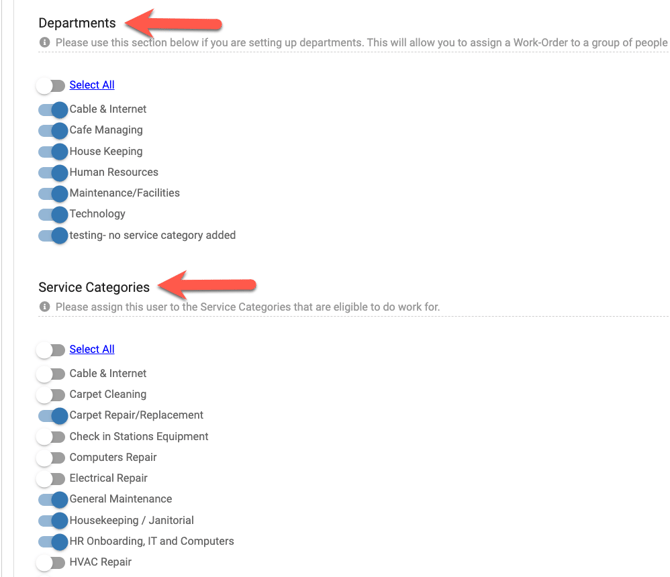Disable the Technology department toggle
The image size is (670, 577).
(x=53, y=215)
